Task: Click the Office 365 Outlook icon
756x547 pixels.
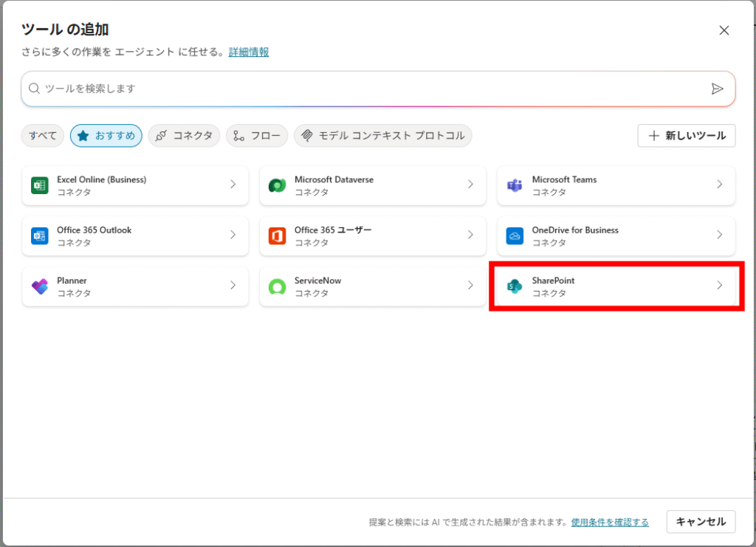Action: pyautogui.click(x=40, y=235)
